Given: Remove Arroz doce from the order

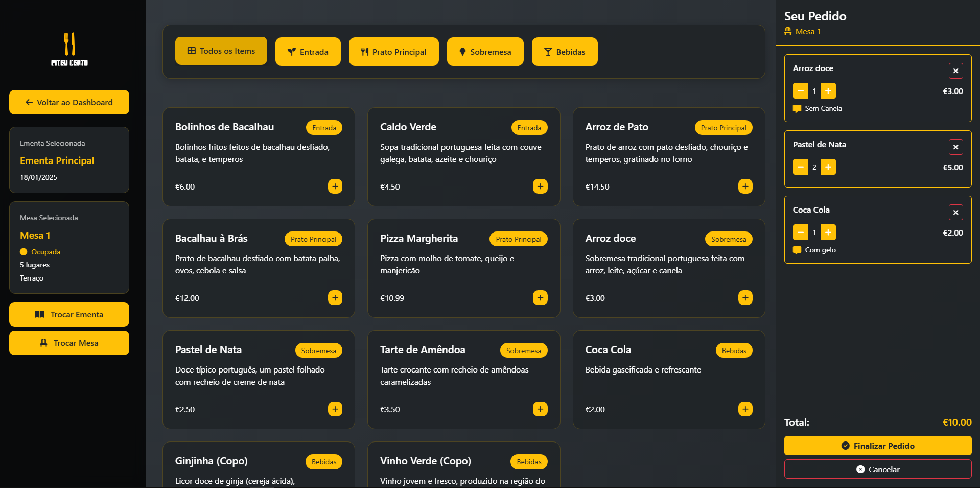Looking at the screenshot, I should (x=955, y=71).
